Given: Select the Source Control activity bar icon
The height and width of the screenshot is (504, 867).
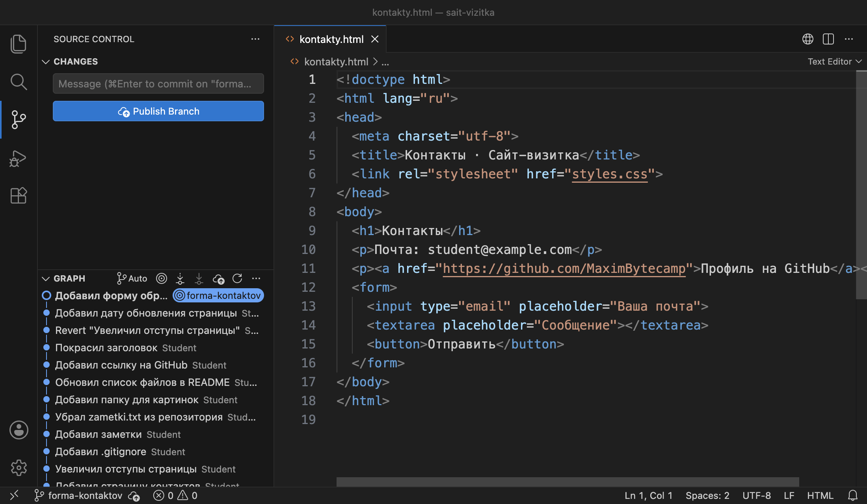Looking at the screenshot, I should click(19, 119).
